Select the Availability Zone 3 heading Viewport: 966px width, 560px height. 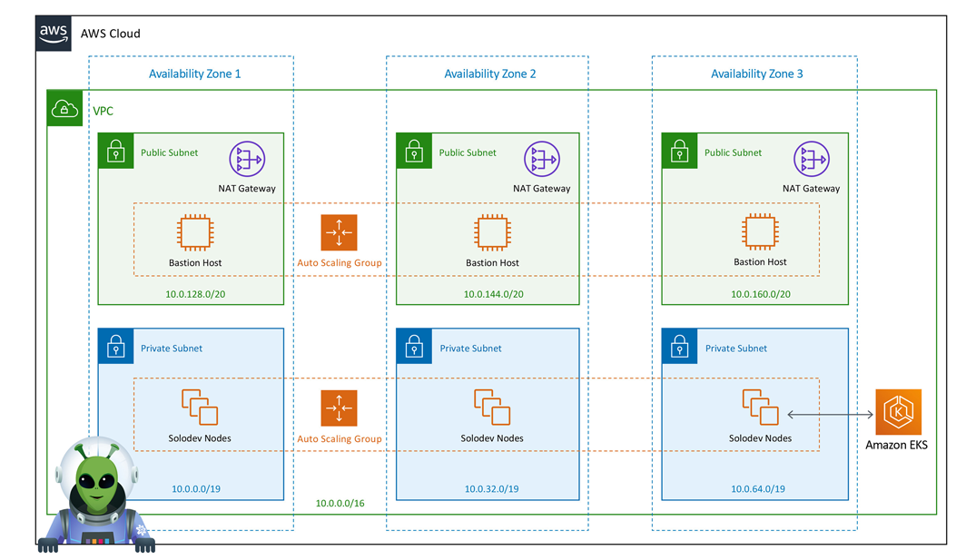point(756,74)
